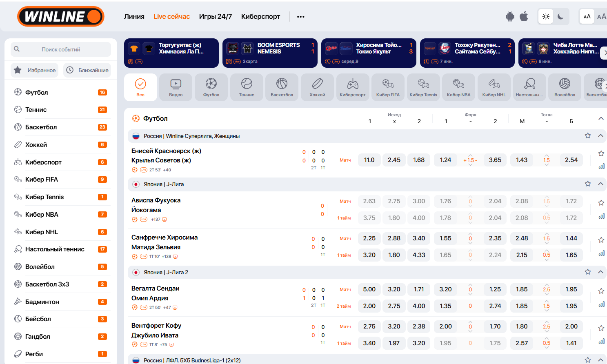Favorite the Ависпа Фукуока match
The width and height of the screenshot is (607, 364).
point(601,203)
